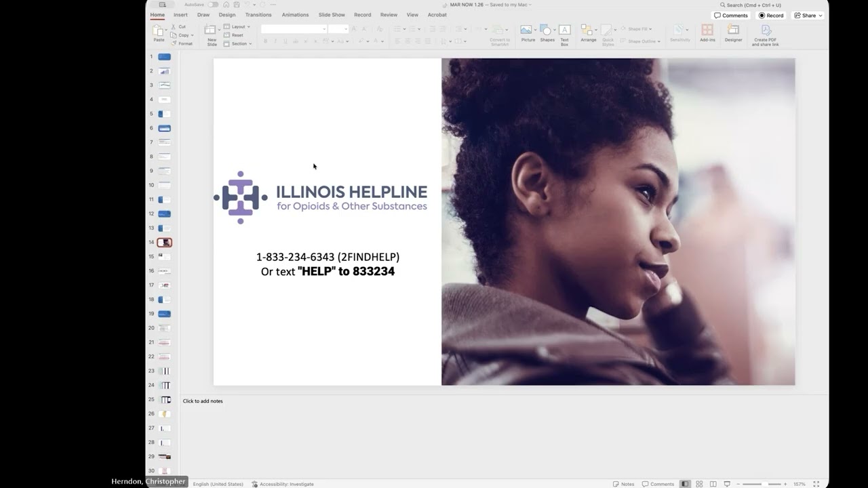This screenshot has width=868, height=488.
Task: Click to add notes area
Action: pos(203,401)
